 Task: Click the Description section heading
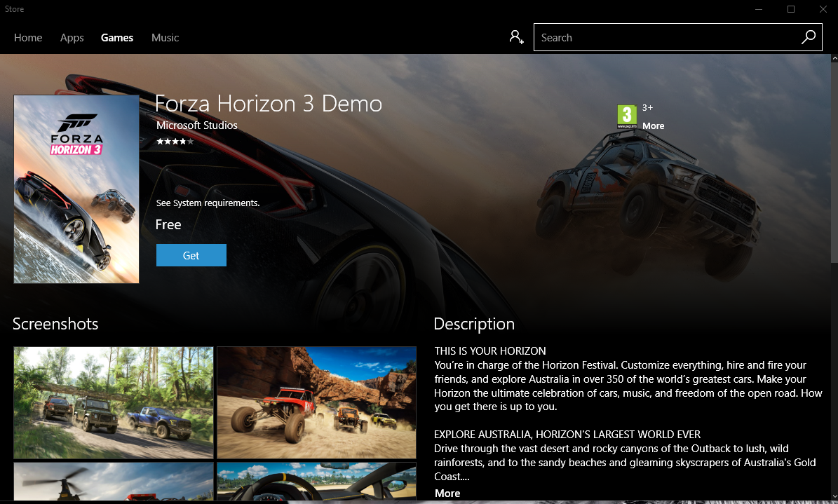[474, 324]
